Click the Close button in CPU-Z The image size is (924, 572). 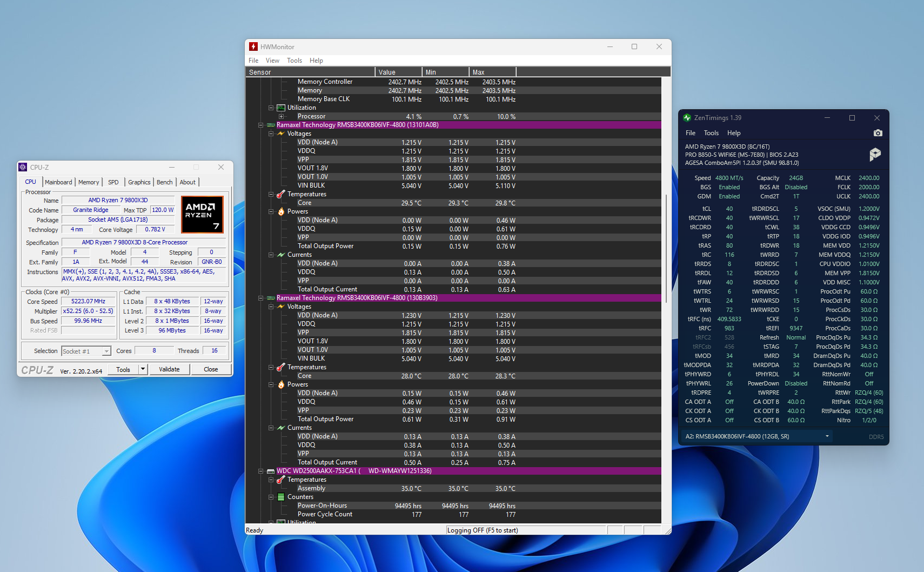(x=211, y=369)
